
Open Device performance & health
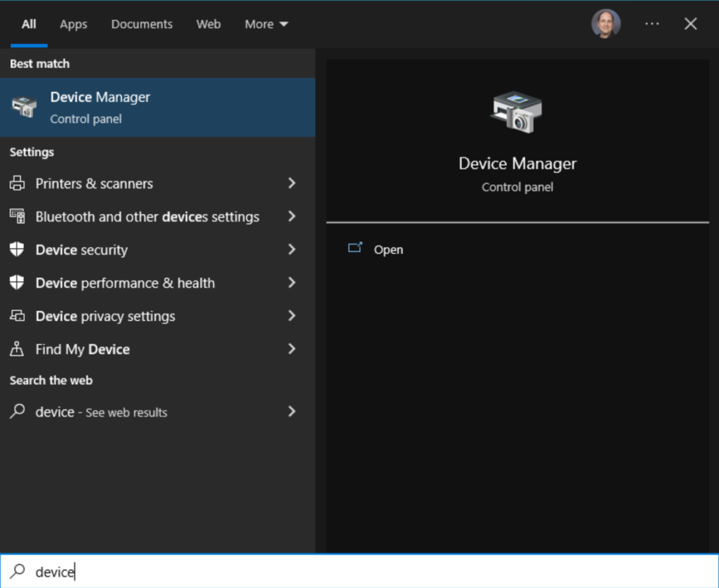[158, 282]
